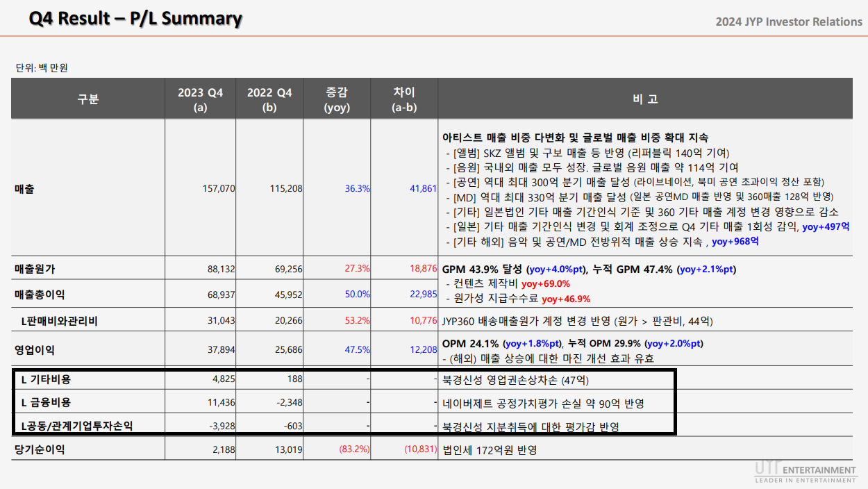
Task: Click the difference value 12,208
Action: pos(424,350)
